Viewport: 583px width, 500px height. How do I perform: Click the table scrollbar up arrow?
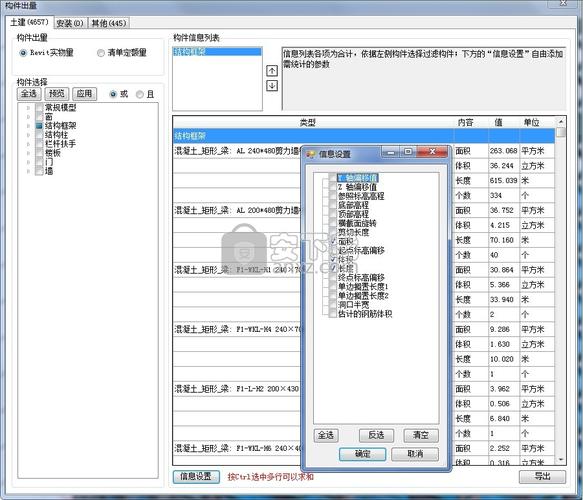pyautogui.click(x=561, y=122)
